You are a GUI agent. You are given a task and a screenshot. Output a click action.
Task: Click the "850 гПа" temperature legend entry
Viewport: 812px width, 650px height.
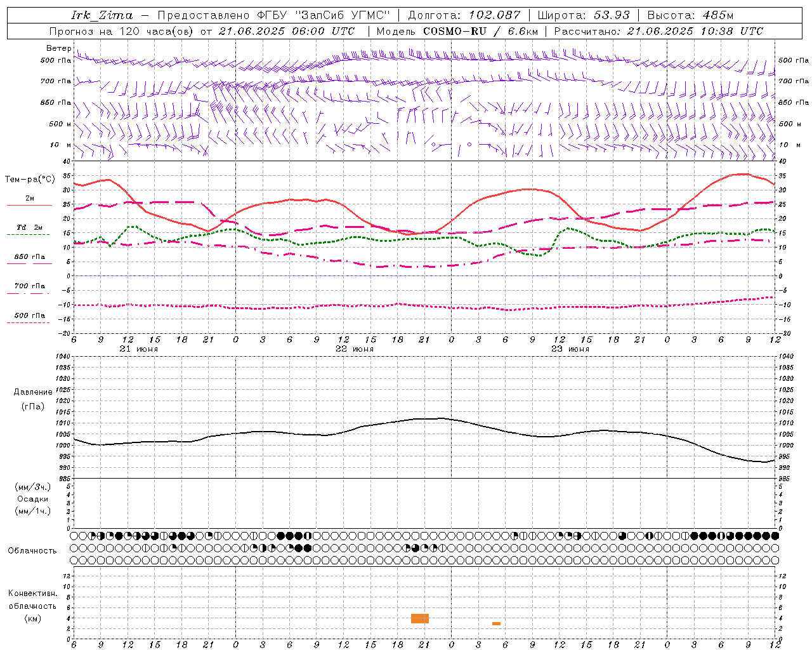[x=30, y=257]
